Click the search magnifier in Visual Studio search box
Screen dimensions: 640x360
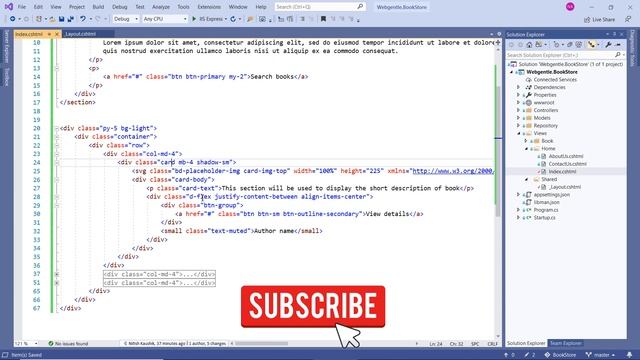pyautogui.click(x=360, y=7)
